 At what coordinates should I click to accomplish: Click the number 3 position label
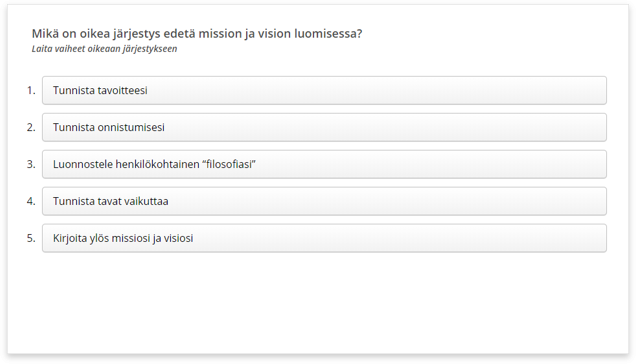(31, 164)
